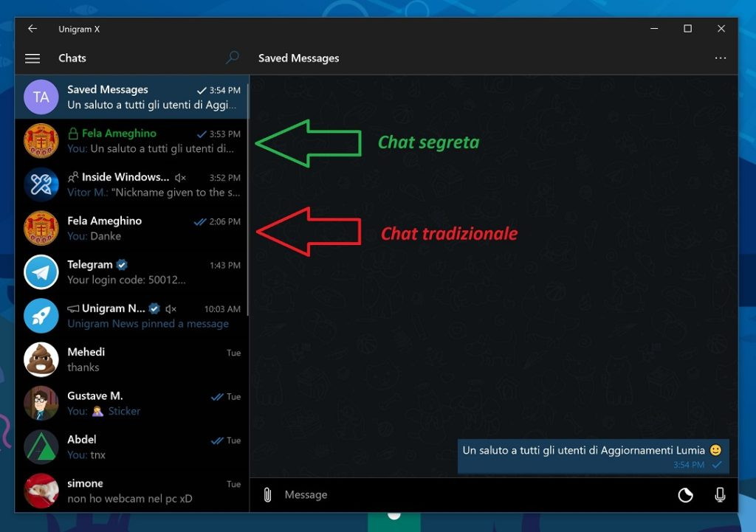Click the muted speaker icon on Unigram News
Image resolution: width=756 pixels, height=532 pixels.
click(x=171, y=309)
